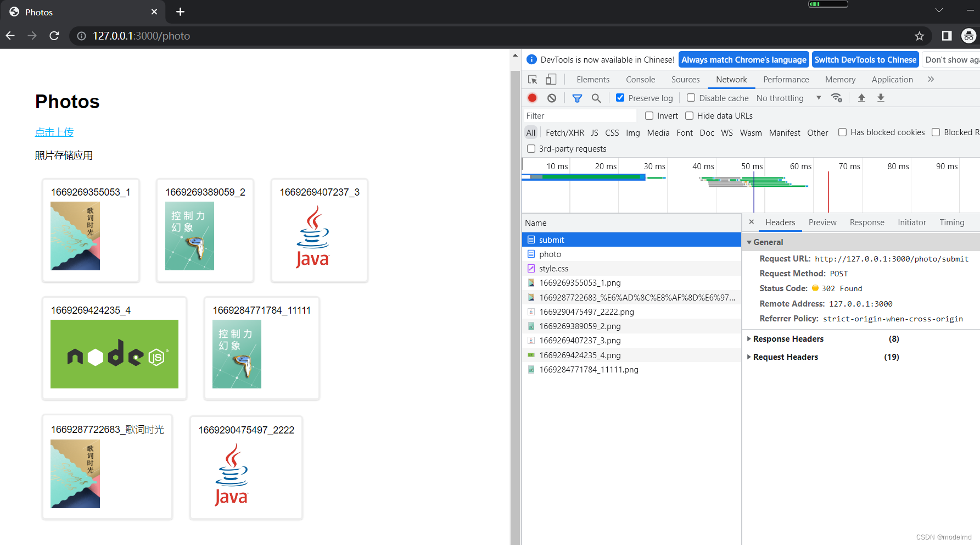Open the Sources tab
This screenshot has width=980, height=545.
point(685,80)
